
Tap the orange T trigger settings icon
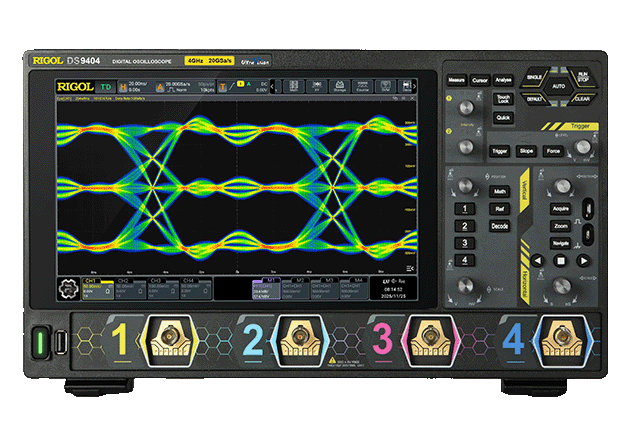[x=222, y=87]
